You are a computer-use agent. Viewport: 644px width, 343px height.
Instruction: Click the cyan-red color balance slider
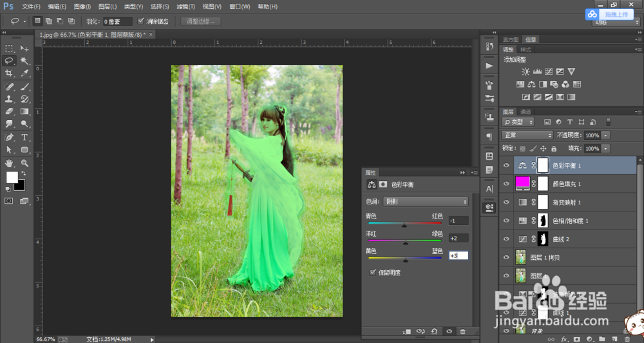[404, 223]
